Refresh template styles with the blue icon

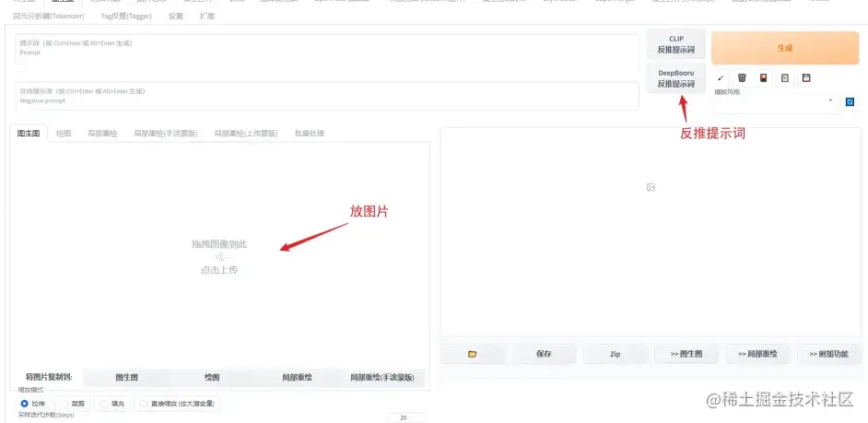(850, 102)
